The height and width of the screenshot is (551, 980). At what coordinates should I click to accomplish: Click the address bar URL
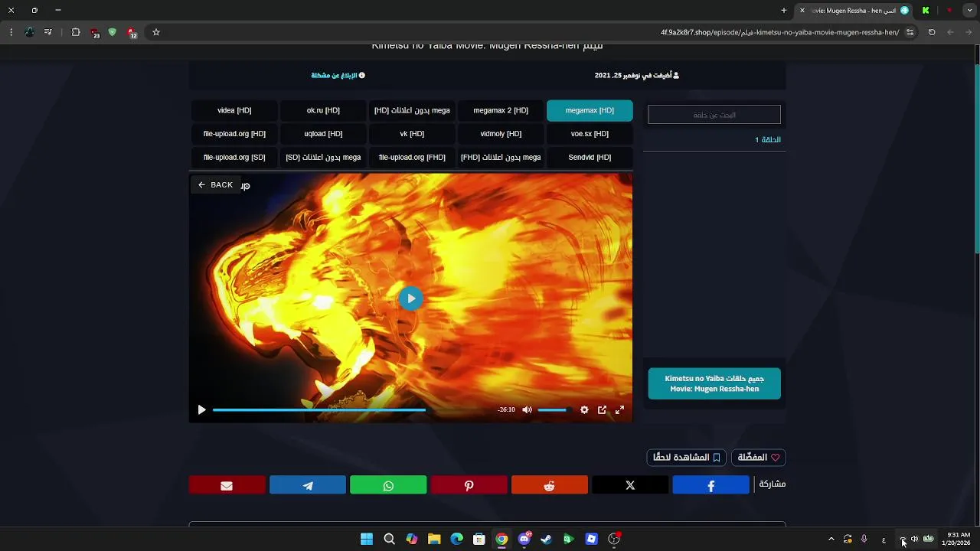click(779, 32)
